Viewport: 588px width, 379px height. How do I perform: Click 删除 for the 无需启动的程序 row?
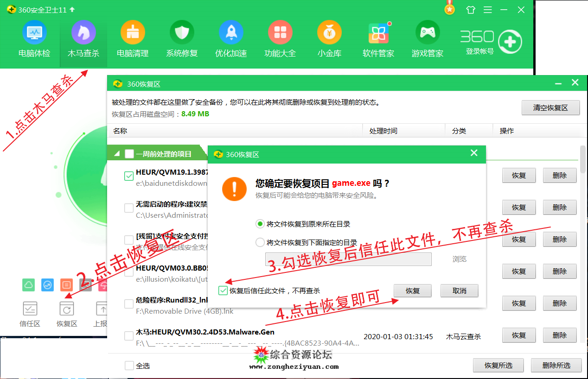point(560,208)
